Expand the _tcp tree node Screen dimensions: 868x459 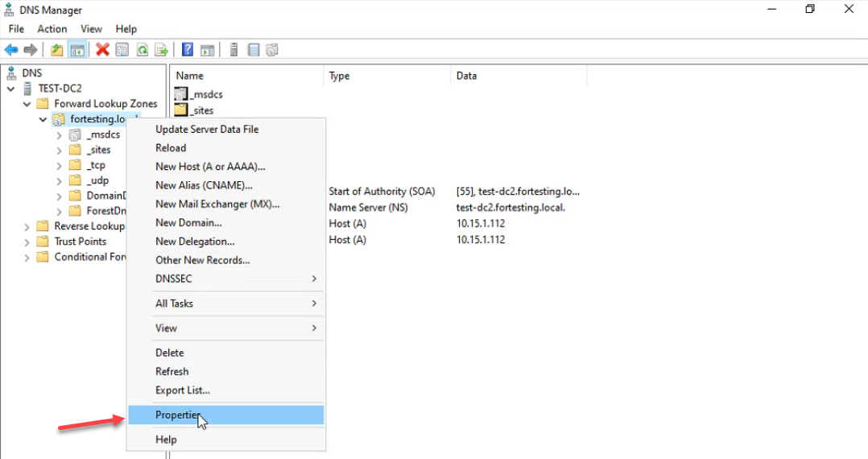pos(60,166)
